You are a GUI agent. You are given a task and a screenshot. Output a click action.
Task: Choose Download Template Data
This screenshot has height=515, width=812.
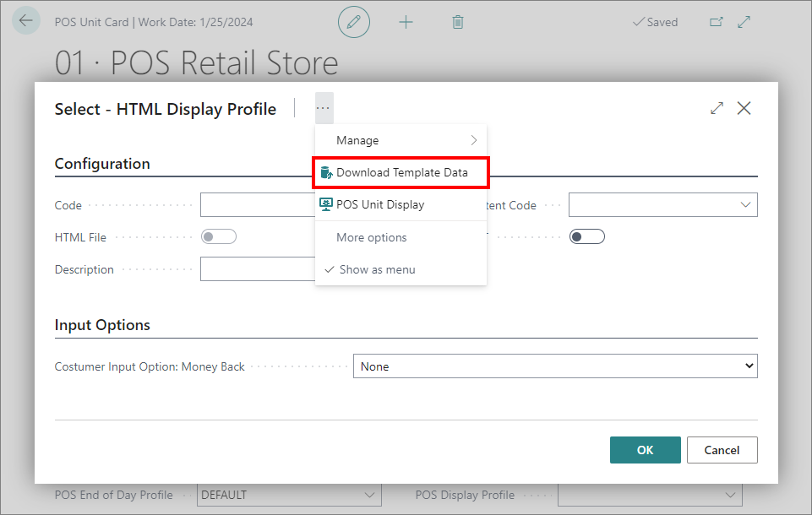401,172
